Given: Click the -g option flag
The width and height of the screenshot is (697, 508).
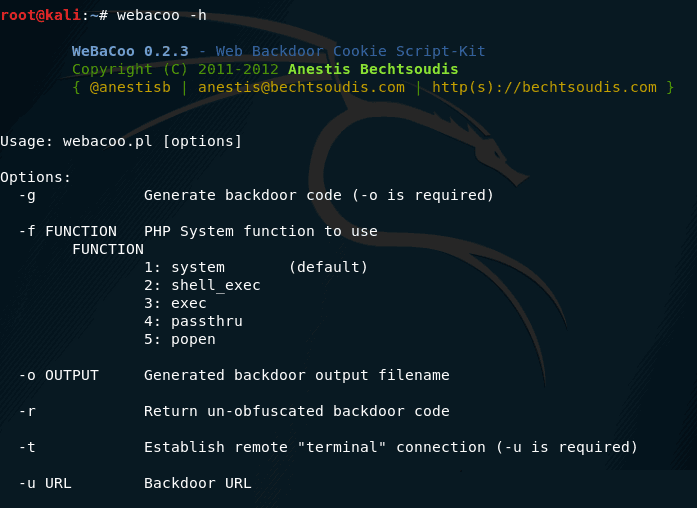Looking at the screenshot, I should [27, 196].
